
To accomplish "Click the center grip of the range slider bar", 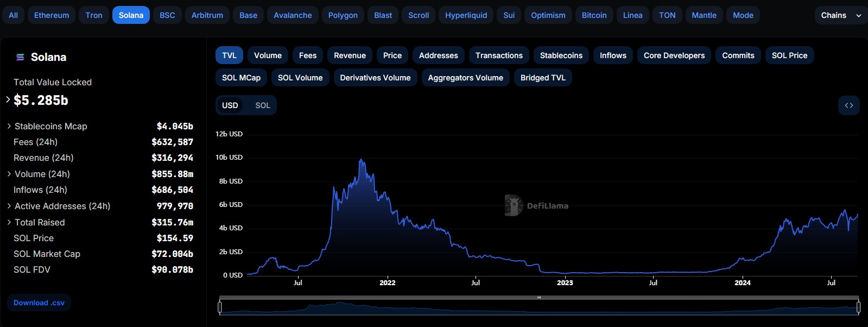I will coord(539,298).
